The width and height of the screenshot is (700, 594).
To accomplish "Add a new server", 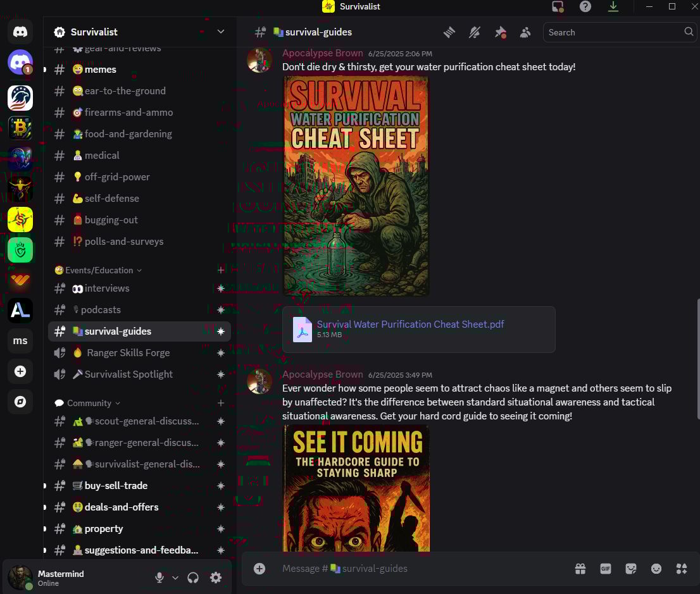I will point(20,371).
